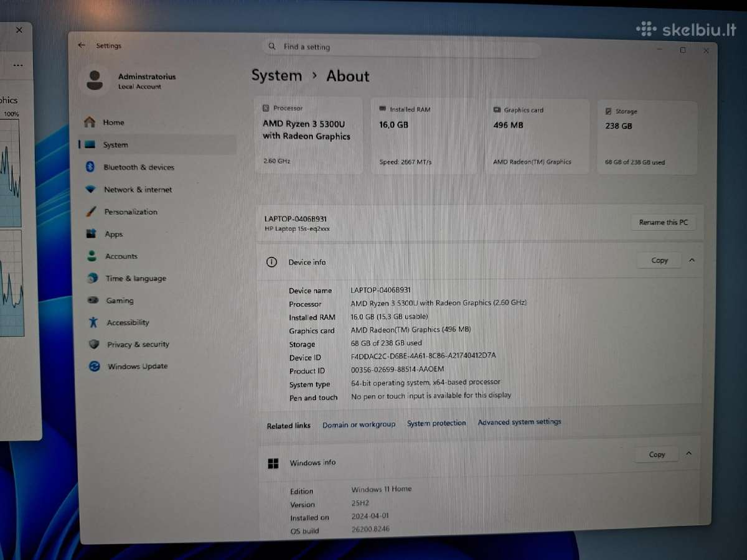Click the Privacy shield icon
This screenshot has height=560, width=747.
[x=94, y=344]
